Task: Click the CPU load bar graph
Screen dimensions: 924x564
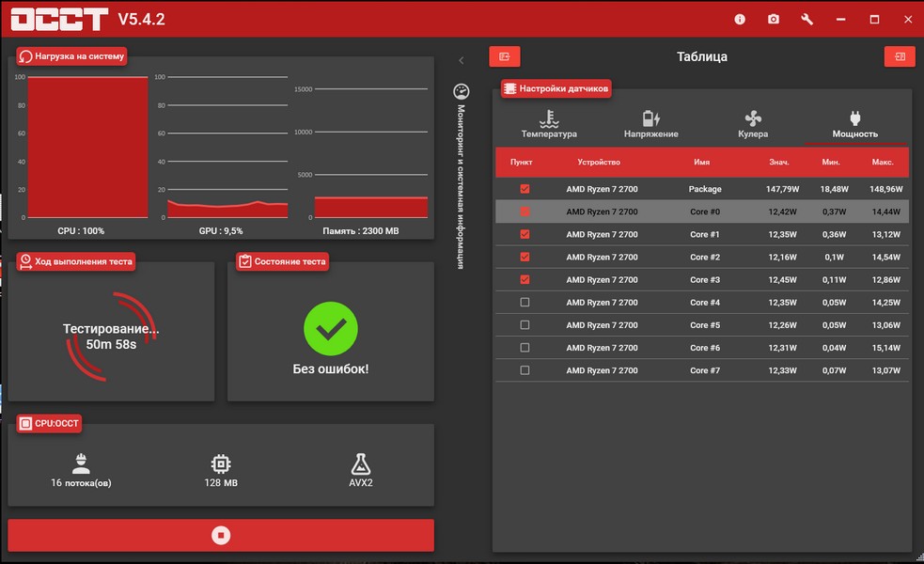Action: point(87,148)
